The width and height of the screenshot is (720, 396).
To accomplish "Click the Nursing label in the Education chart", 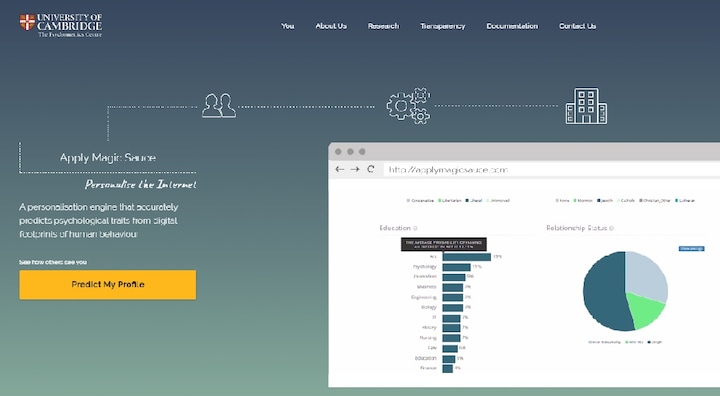I will coord(428,338).
